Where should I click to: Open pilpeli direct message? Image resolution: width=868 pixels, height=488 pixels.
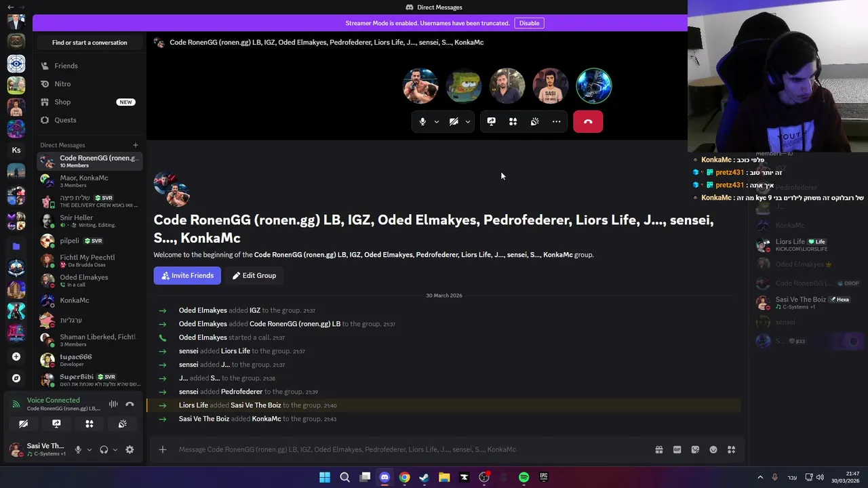point(90,241)
